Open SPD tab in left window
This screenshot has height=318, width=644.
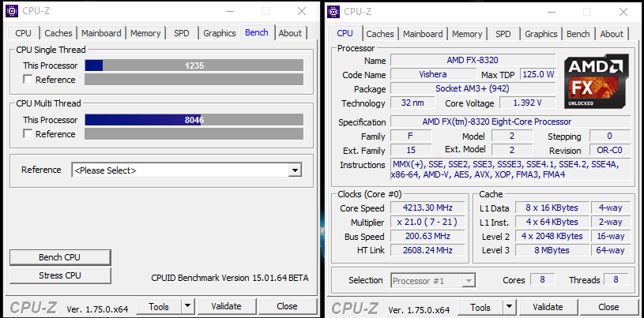[x=182, y=33]
